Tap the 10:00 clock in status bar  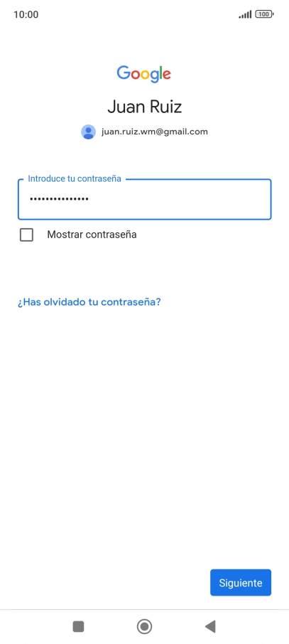coord(26,14)
